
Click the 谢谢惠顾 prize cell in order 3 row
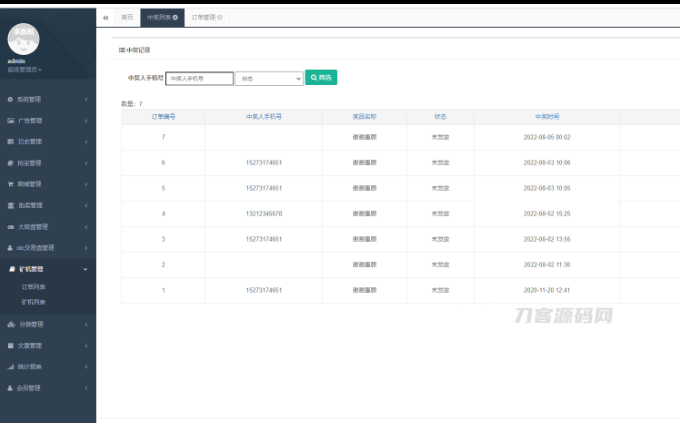pyautogui.click(x=364, y=239)
